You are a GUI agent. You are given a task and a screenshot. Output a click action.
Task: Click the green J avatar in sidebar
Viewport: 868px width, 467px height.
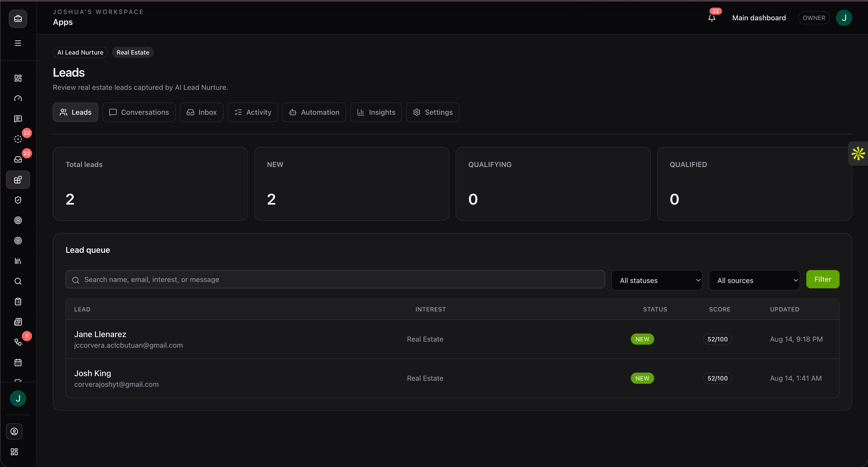(x=18, y=398)
